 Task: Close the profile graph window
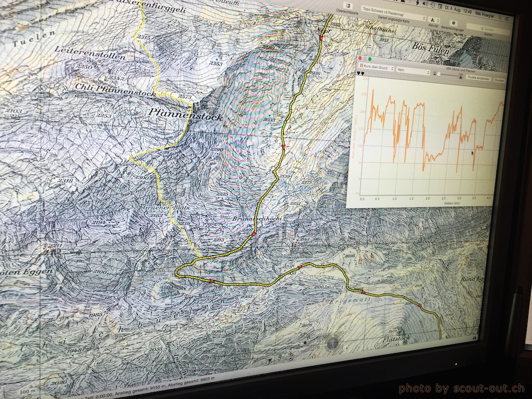click(360, 58)
